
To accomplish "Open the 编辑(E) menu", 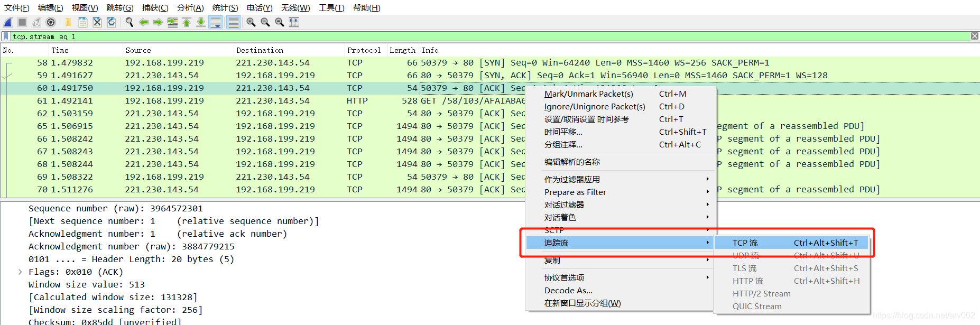I will pyautogui.click(x=51, y=7).
